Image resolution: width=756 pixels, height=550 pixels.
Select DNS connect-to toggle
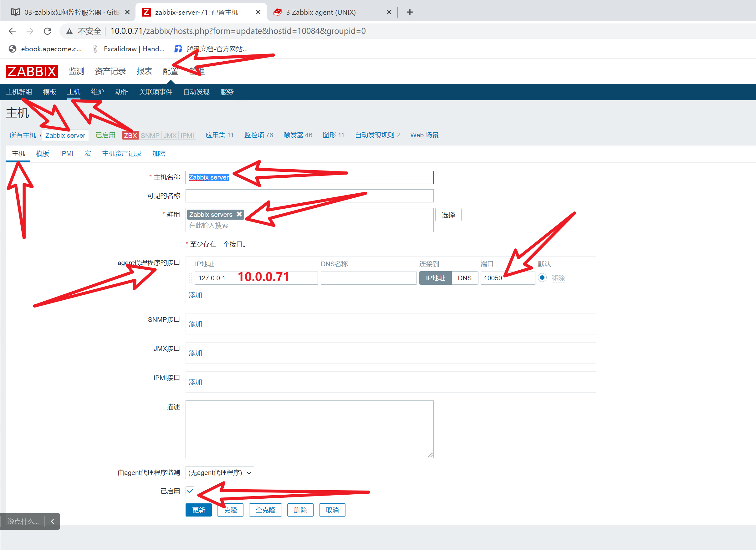coord(465,278)
